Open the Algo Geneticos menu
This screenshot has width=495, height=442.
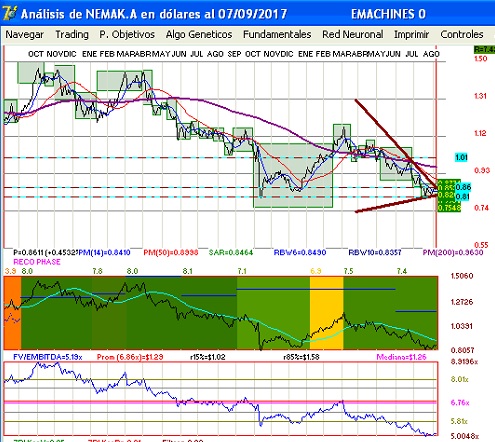point(199,34)
